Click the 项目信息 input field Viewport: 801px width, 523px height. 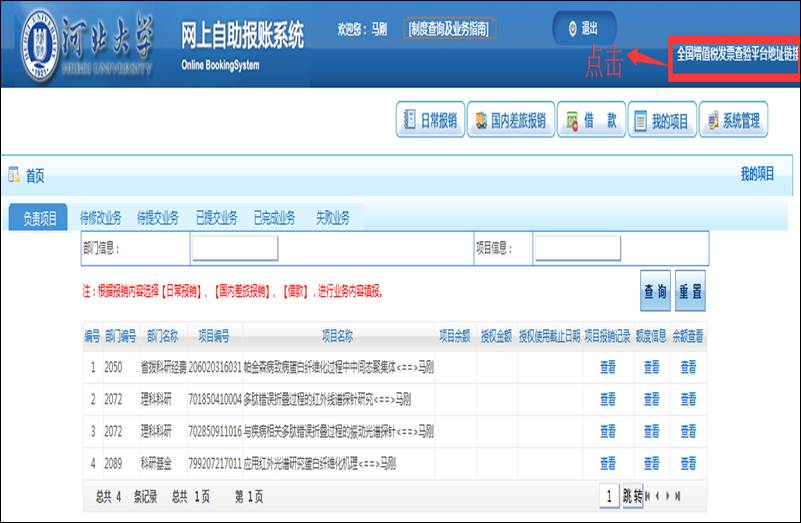click(x=577, y=248)
